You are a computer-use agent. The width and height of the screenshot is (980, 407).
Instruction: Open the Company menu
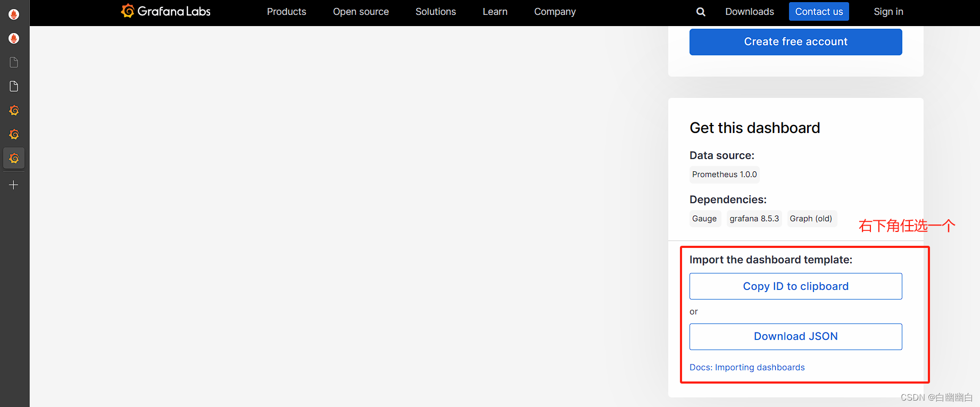click(555, 12)
